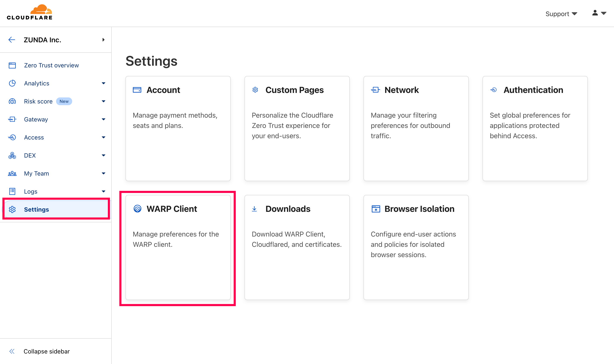Click the Account credit card icon
This screenshot has height=364, width=614.
point(137,90)
